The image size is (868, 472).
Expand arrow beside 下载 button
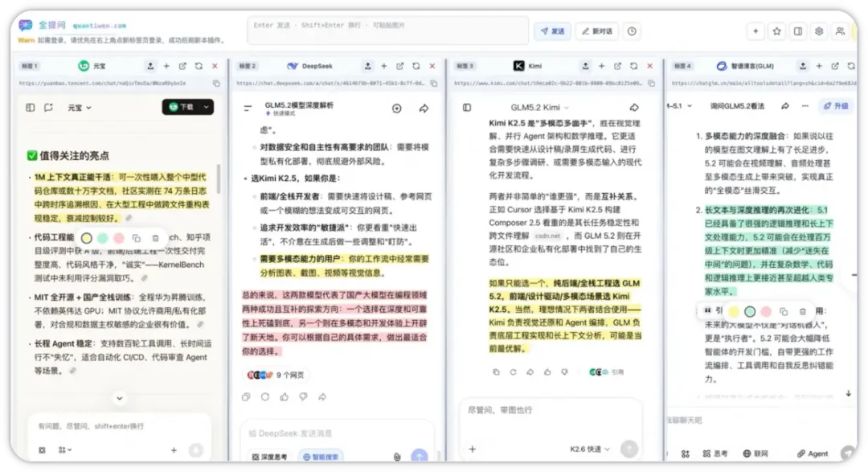pyautogui.click(x=206, y=107)
